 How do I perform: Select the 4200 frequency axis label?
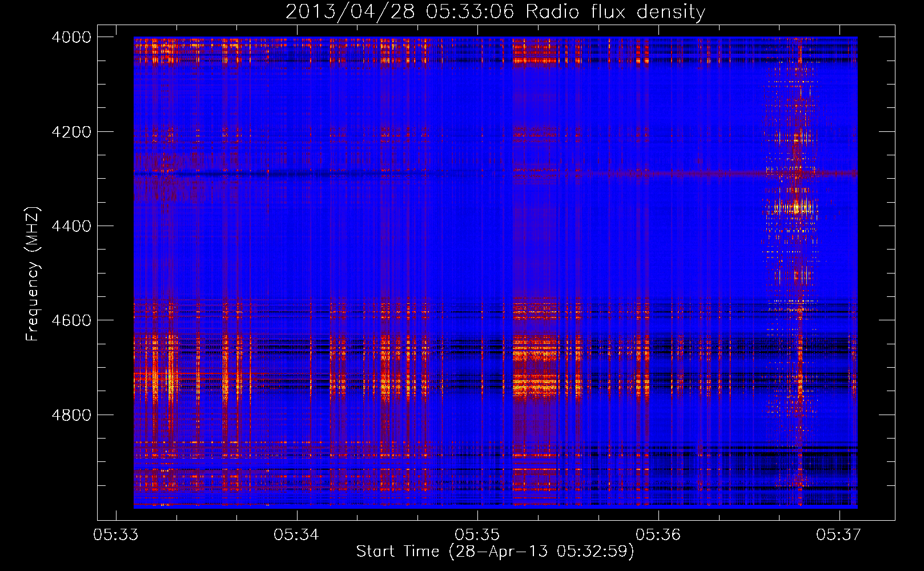[x=71, y=132]
